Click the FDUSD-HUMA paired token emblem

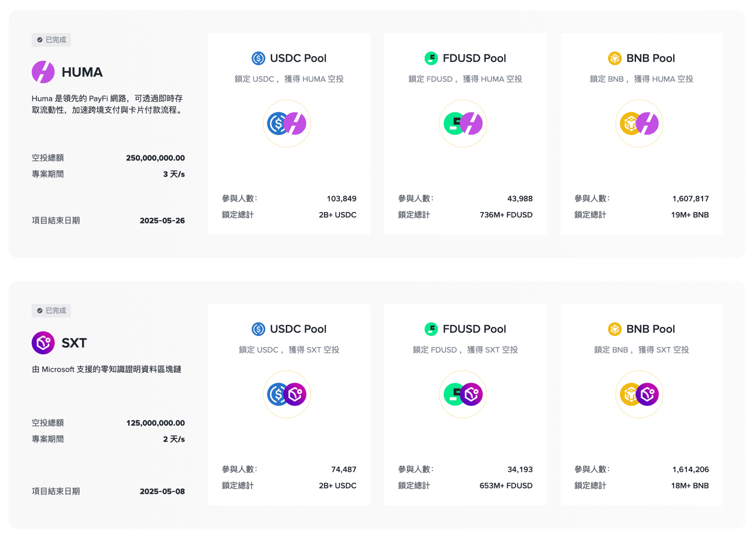pos(463,124)
